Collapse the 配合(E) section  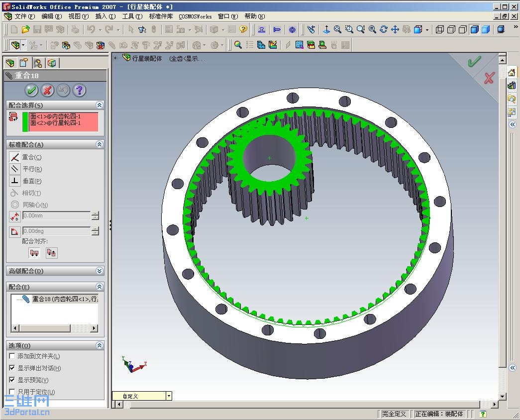[x=99, y=287]
